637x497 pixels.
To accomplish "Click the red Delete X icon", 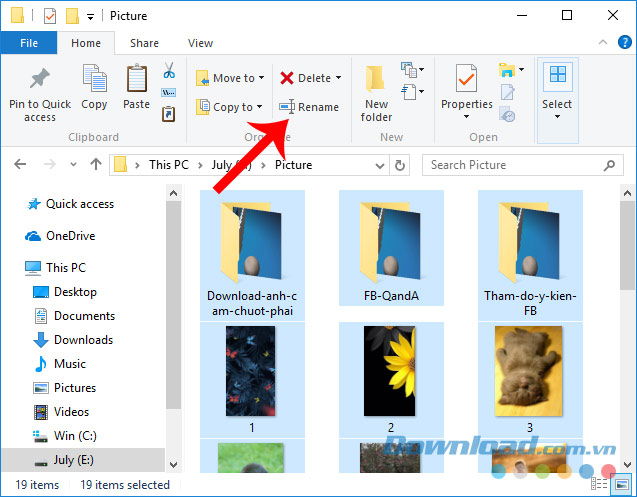I will (x=287, y=78).
